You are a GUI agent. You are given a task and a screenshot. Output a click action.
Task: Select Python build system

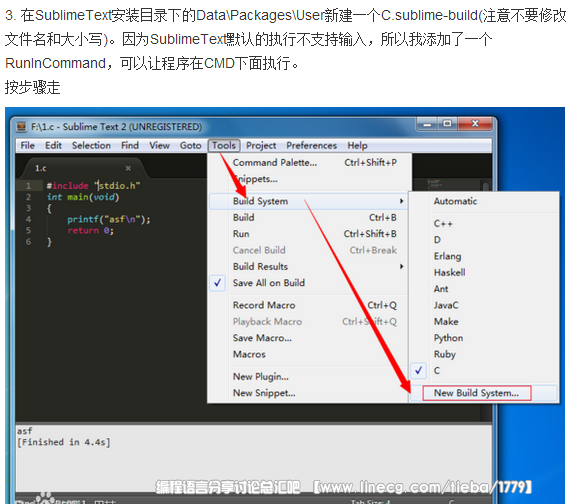pyautogui.click(x=484, y=338)
